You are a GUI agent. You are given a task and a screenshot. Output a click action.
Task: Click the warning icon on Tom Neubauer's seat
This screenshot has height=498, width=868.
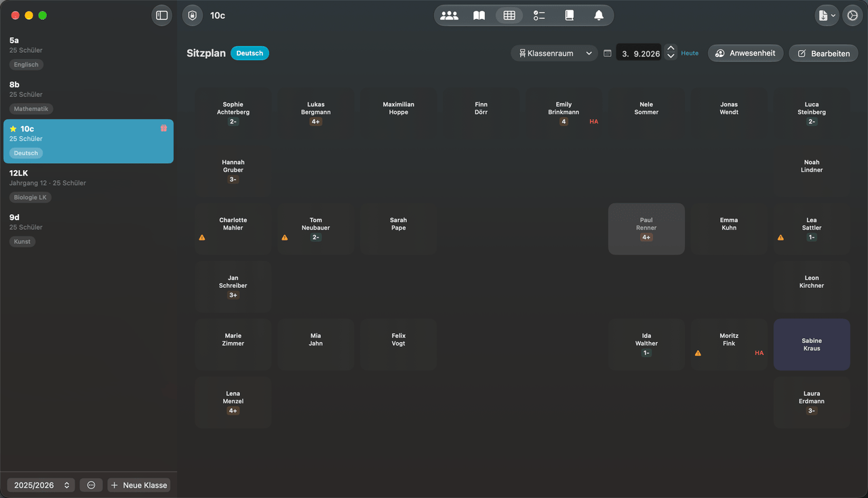[x=285, y=238]
